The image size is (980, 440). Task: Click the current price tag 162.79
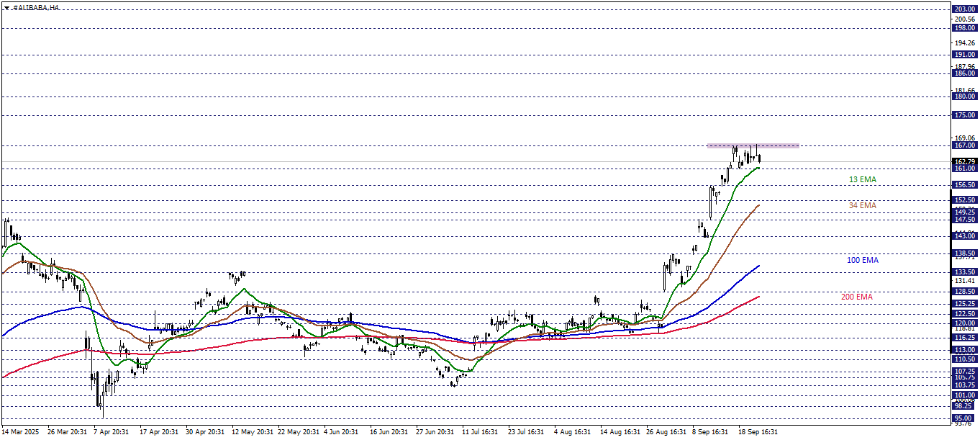click(964, 162)
